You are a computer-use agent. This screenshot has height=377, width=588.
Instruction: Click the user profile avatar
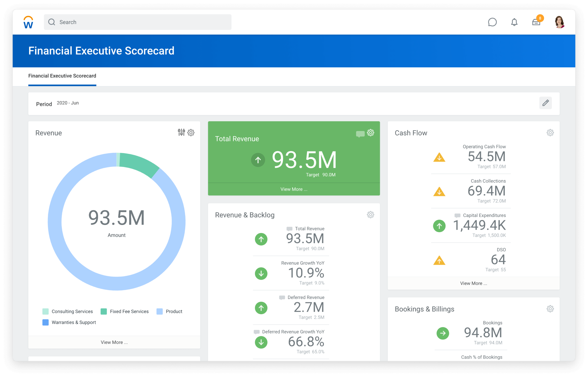click(x=559, y=22)
